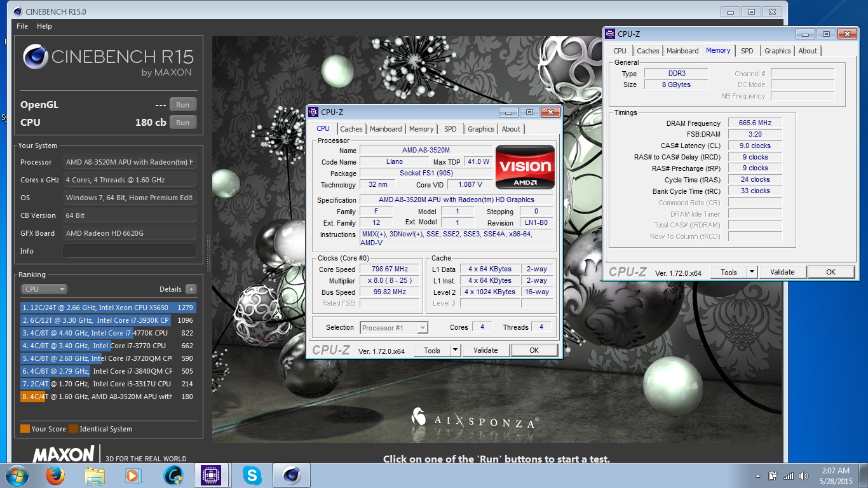Image resolution: width=868 pixels, height=488 pixels.
Task: Open CPU-Z from the taskbar
Action: (211, 475)
